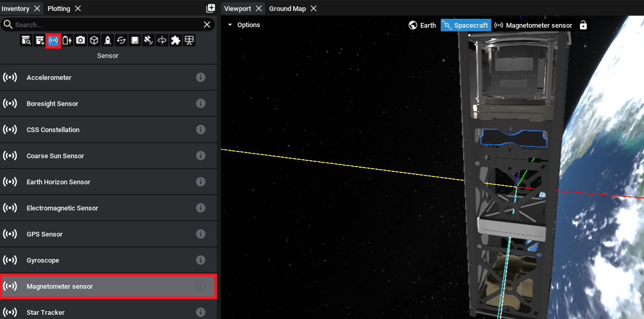Switch to the Ground Map tab
644x319 pixels.
[x=287, y=8]
